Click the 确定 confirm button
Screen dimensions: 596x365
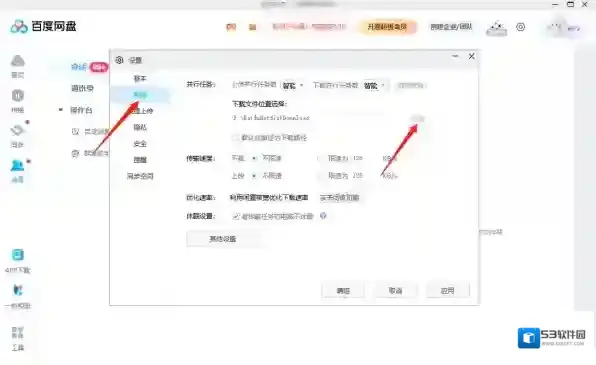coord(343,290)
